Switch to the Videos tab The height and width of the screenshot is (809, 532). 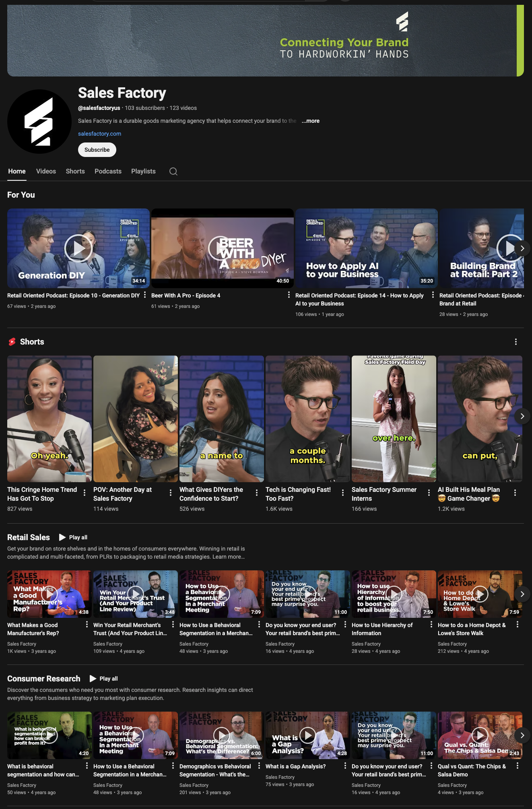(x=46, y=171)
